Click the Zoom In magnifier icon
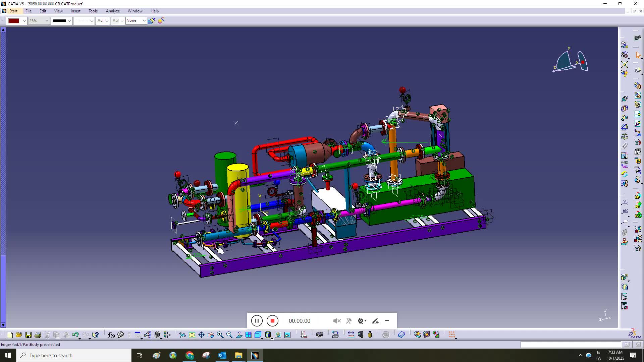The image size is (644, 362). pos(220,335)
